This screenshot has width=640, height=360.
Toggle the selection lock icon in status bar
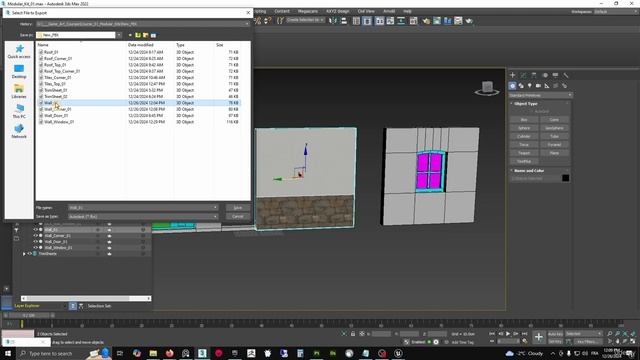click(353, 334)
